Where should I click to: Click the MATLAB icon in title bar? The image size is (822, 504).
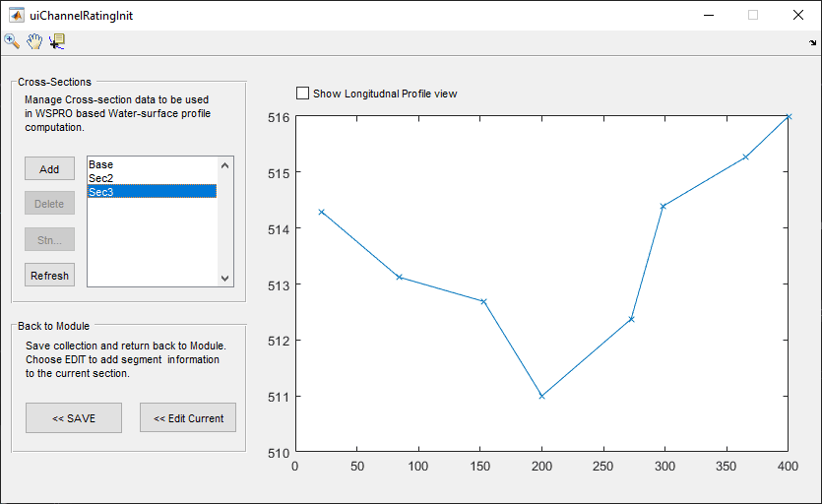pyautogui.click(x=17, y=15)
